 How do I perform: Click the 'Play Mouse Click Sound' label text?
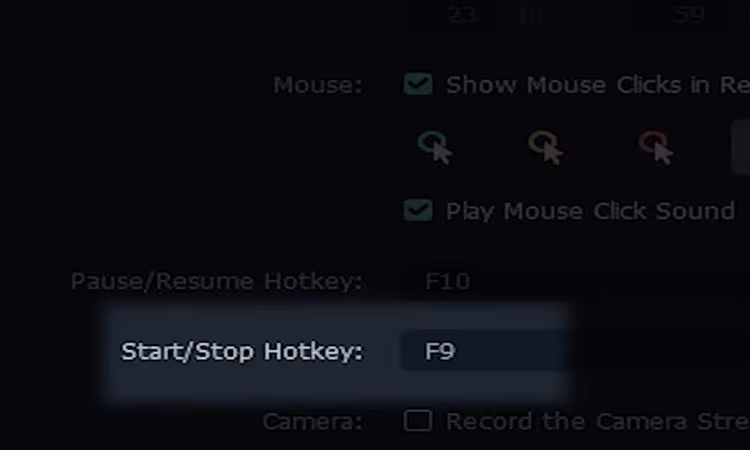tap(590, 211)
